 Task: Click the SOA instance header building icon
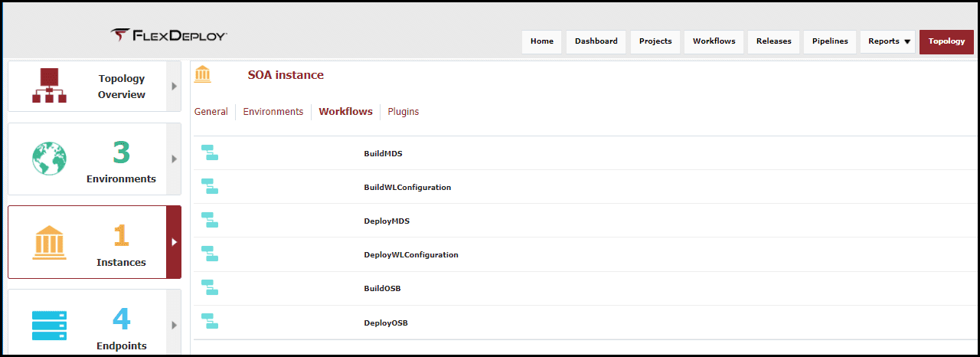203,74
